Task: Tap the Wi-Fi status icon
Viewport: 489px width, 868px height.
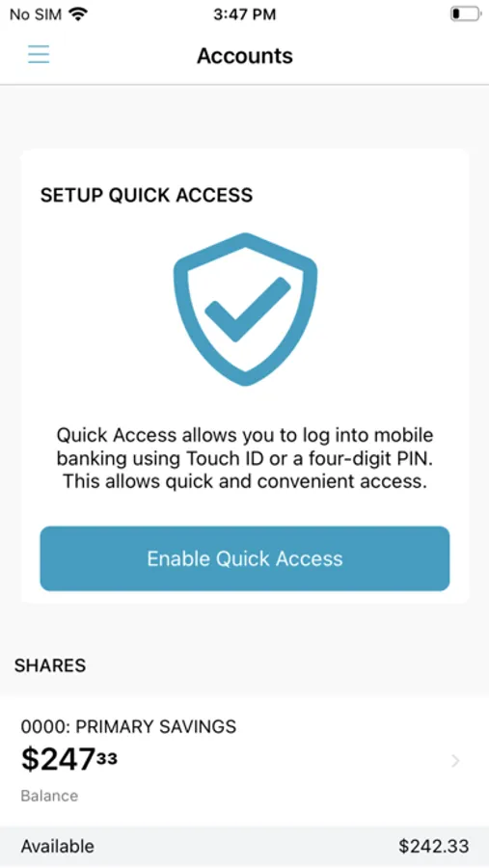Action: pyautogui.click(x=79, y=14)
